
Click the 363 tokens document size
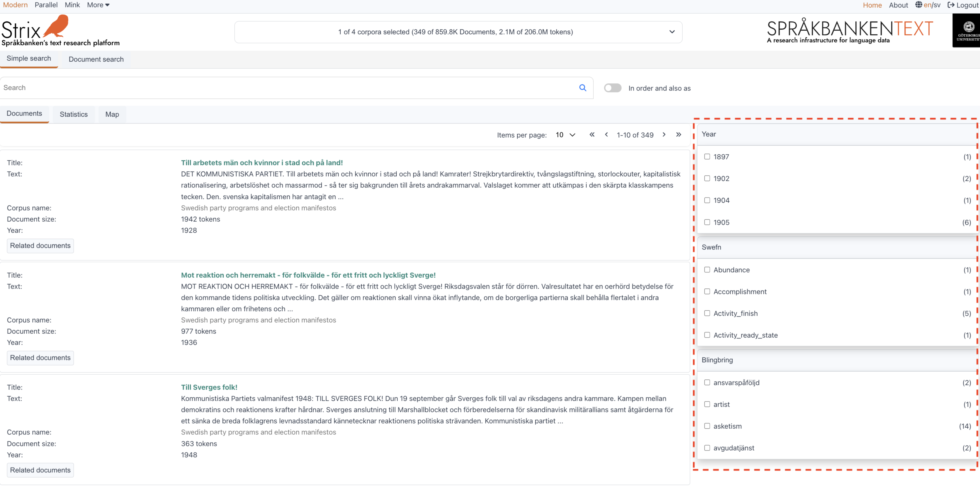click(x=199, y=444)
